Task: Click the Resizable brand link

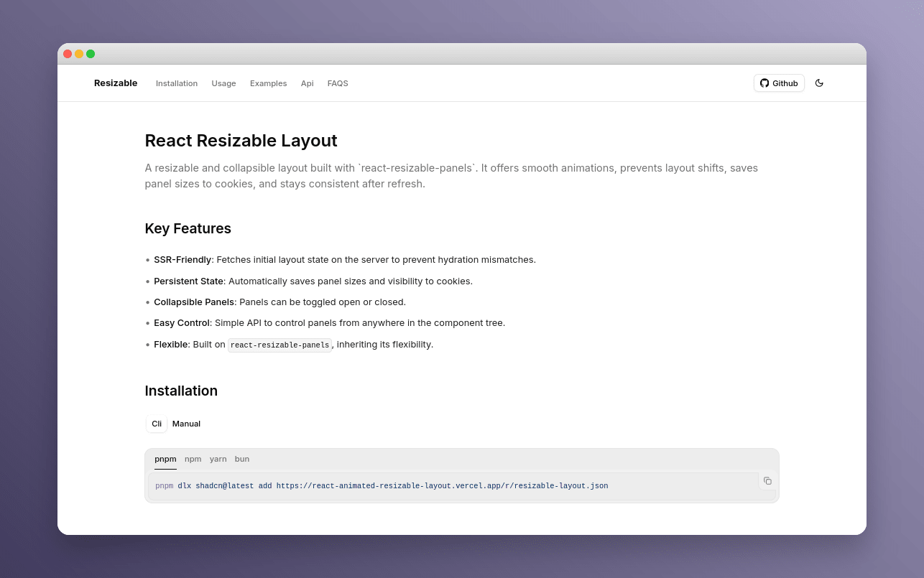Action: pos(116,83)
